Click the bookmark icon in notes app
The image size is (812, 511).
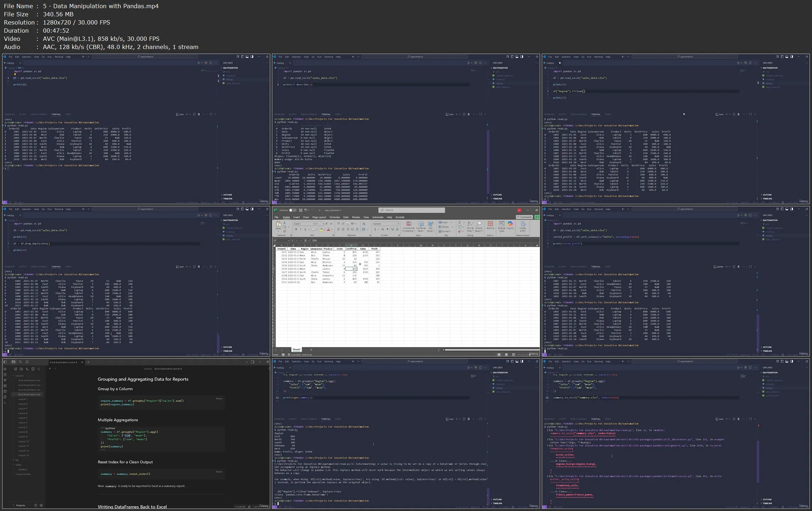coord(27,362)
